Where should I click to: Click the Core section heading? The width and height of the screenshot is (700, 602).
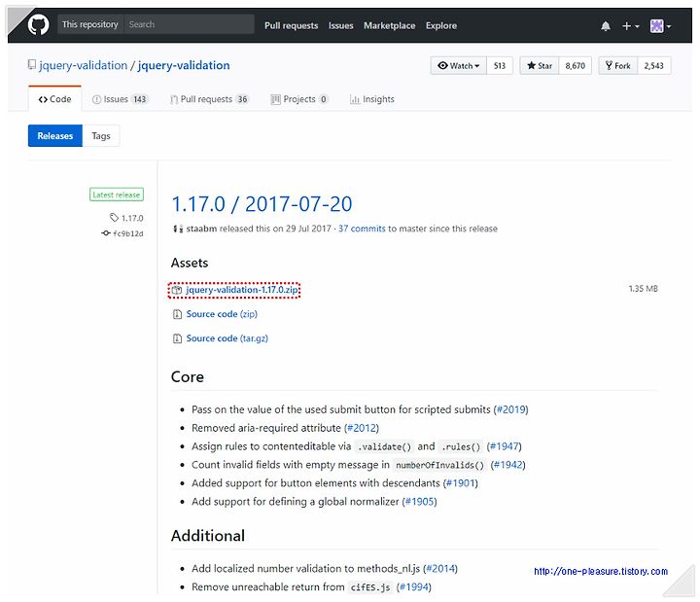[188, 377]
